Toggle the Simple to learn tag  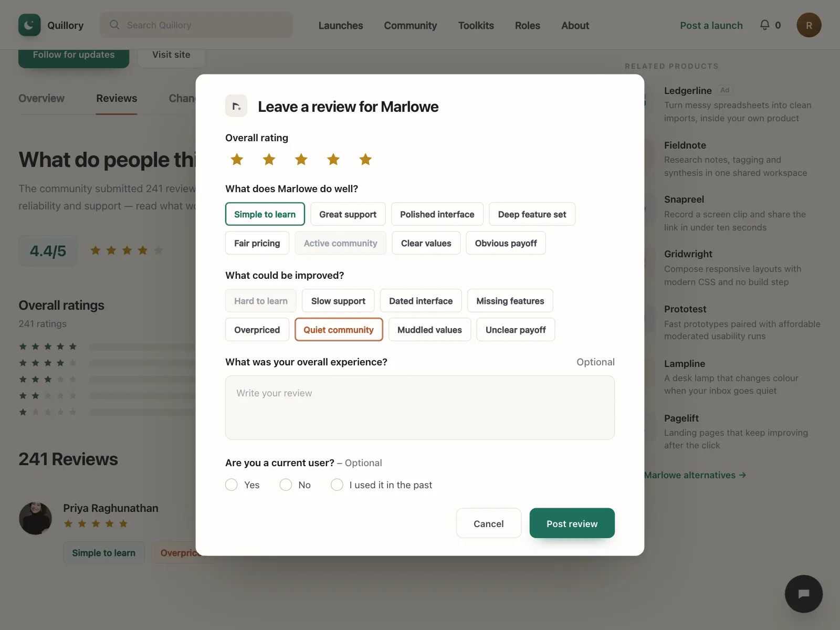point(265,214)
